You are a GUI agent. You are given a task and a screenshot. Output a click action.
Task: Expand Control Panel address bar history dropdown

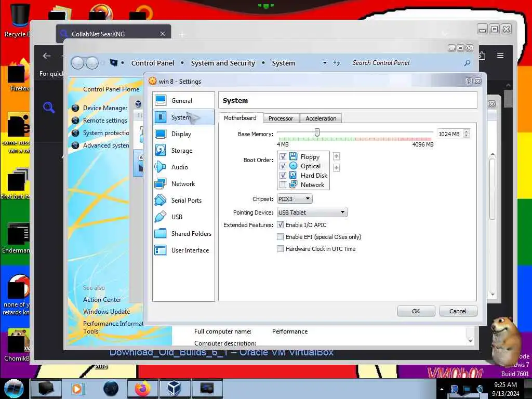325,63
